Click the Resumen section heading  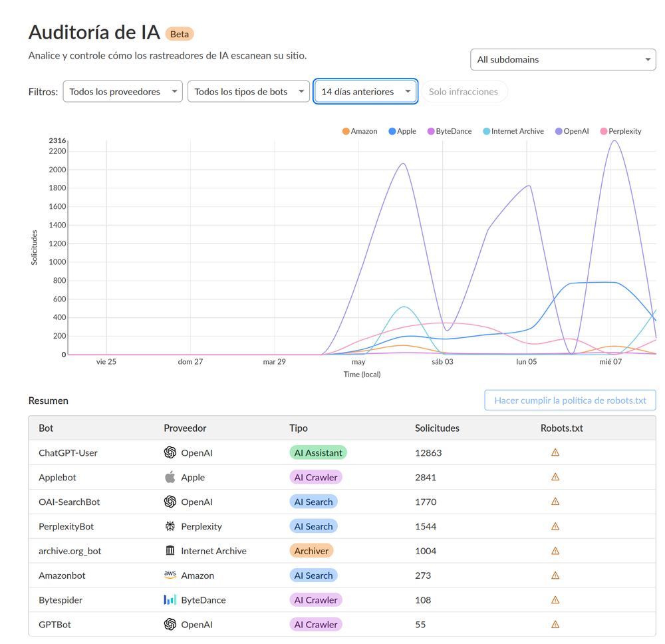pyautogui.click(x=49, y=401)
